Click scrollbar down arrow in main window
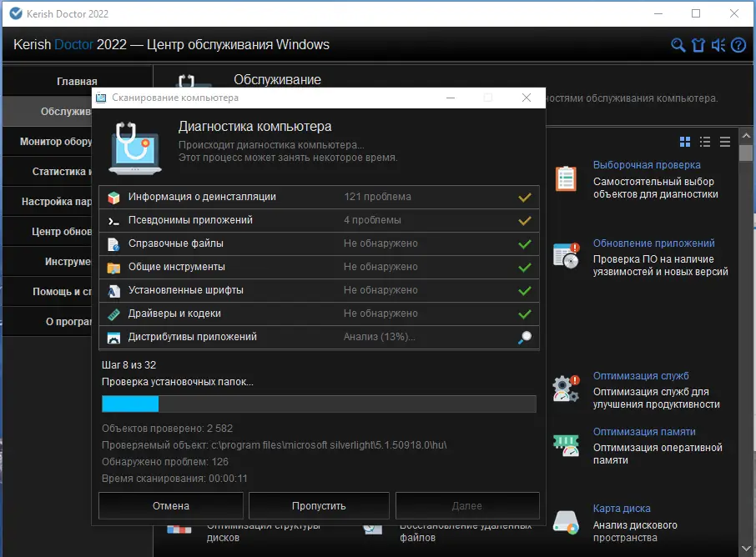 tap(746, 549)
